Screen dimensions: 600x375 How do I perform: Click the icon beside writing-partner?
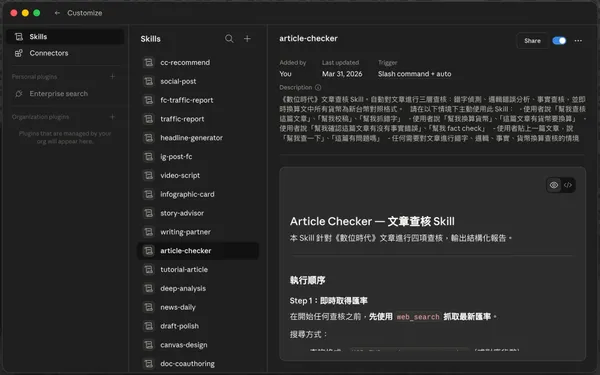pyautogui.click(x=148, y=232)
